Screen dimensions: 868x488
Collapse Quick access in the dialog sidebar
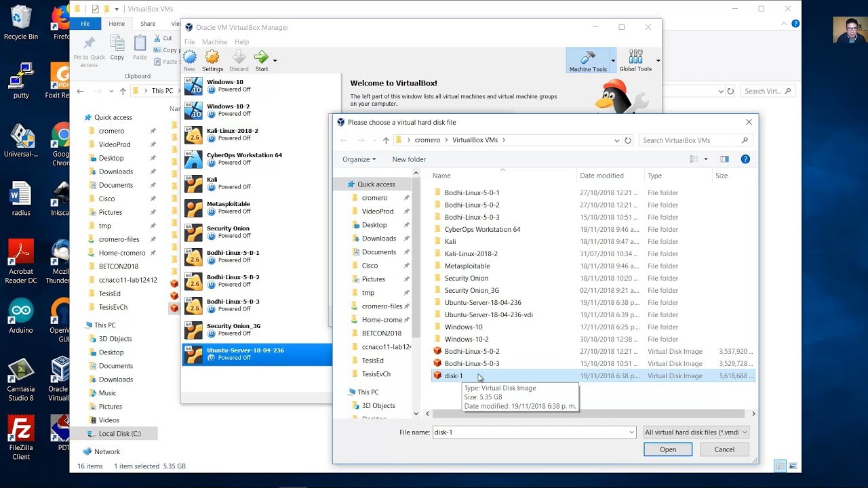tap(342, 184)
